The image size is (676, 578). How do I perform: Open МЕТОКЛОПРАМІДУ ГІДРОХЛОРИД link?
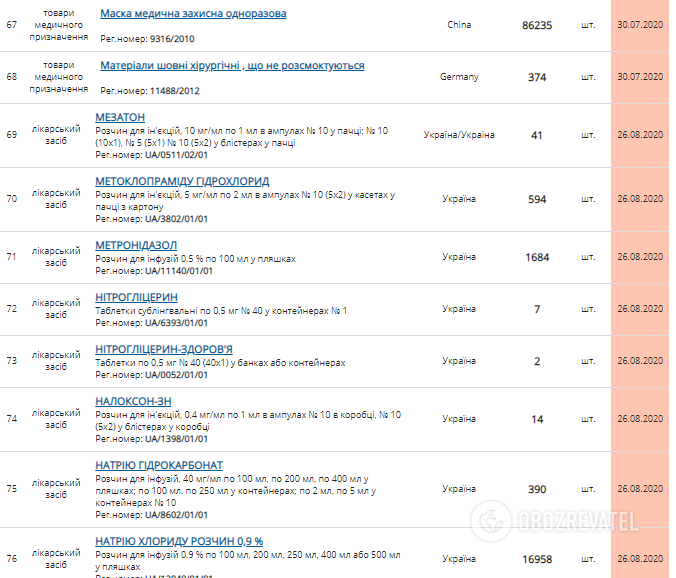click(x=181, y=181)
